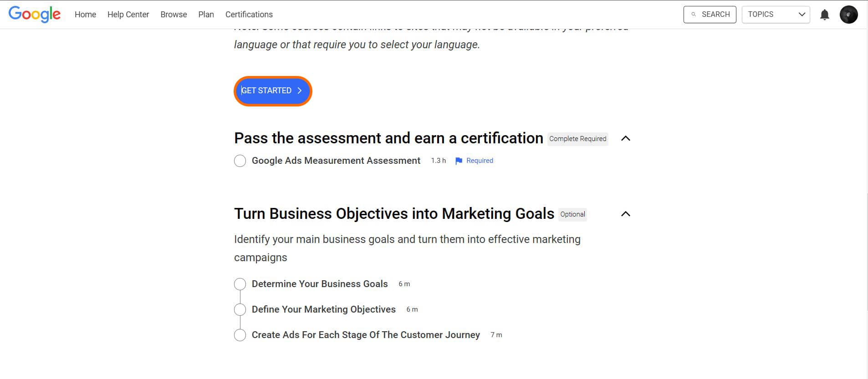Click the arrow on Get Started button
The height and width of the screenshot is (379, 868).
point(300,91)
